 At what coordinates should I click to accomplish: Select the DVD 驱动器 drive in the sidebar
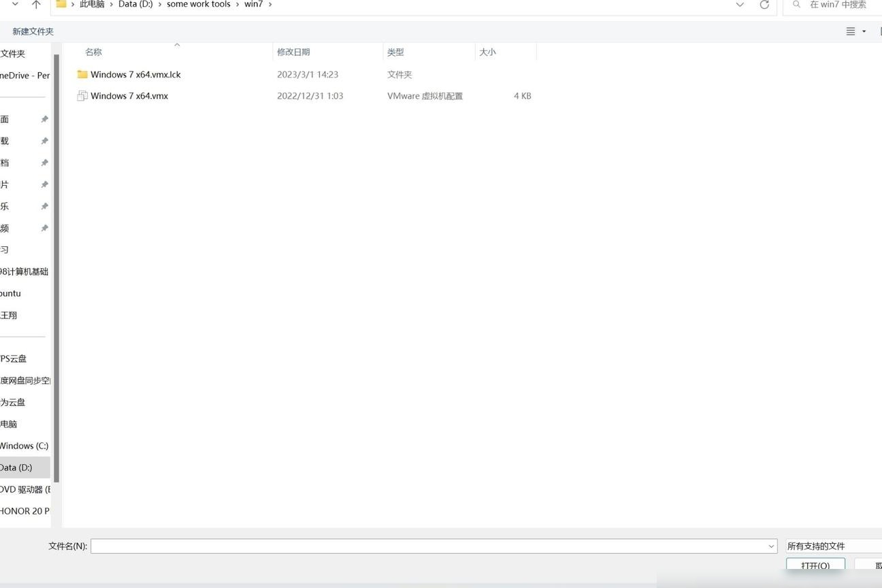pyautogui.click(x=25, y=489)
